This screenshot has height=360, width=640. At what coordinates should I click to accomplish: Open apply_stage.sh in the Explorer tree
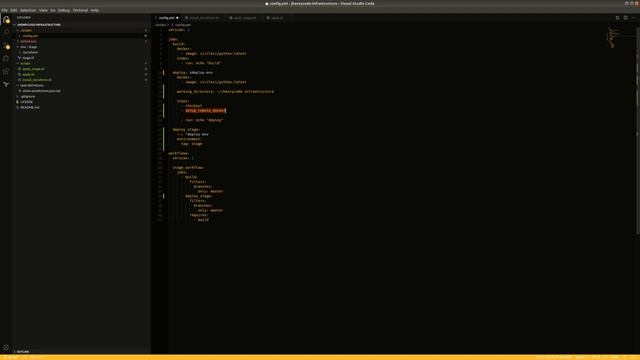(82, 69)
